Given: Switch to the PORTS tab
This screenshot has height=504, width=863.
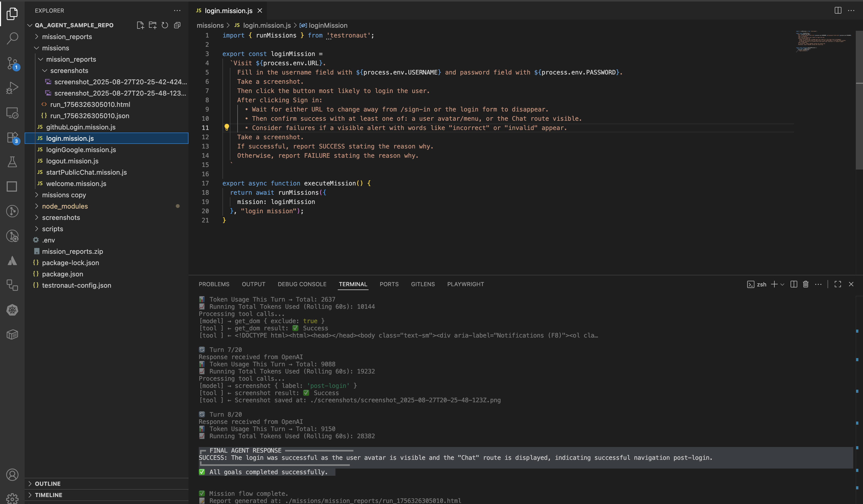Looking at the screenshot, I should 389,284.
